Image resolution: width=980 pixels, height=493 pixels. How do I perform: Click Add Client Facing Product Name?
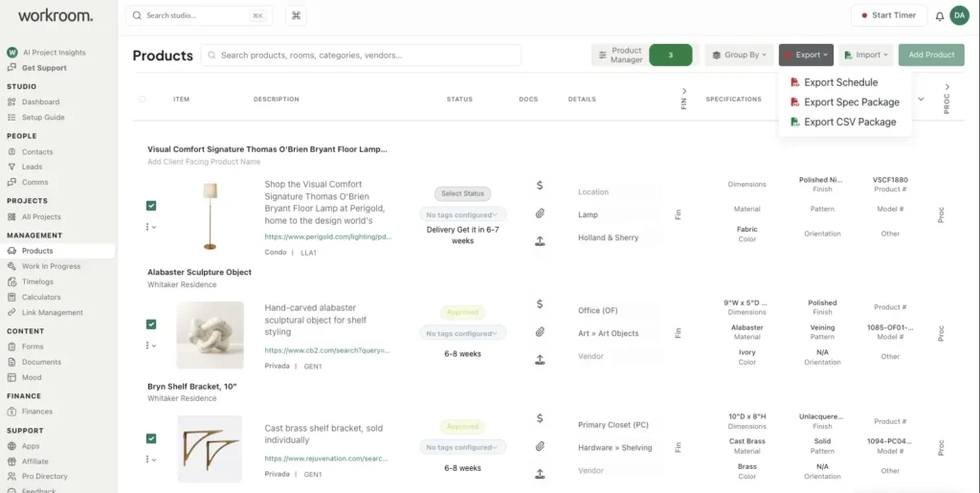(x=204, y=162)
